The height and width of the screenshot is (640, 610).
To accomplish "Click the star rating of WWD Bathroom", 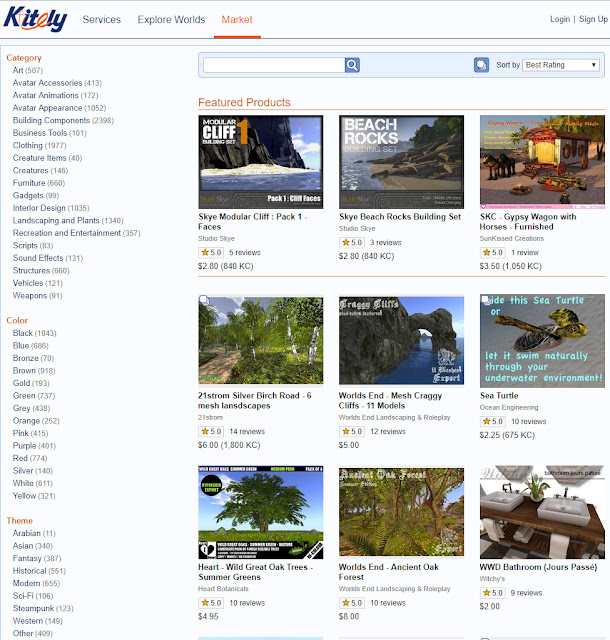I will pyautogui.click(x=492, y=593).
